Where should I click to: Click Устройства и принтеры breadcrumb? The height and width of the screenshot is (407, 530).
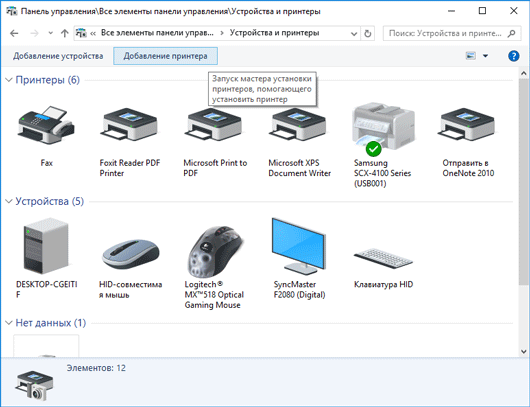click(274, 33)
